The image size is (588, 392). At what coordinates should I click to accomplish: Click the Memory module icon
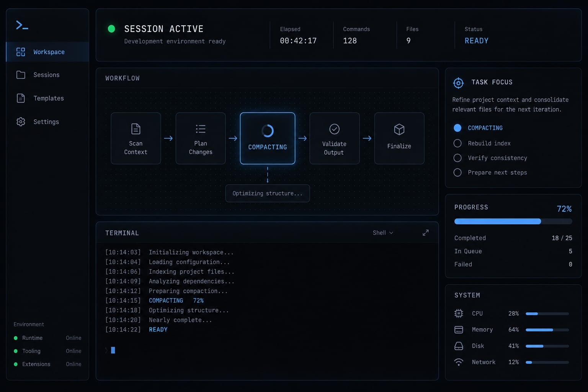tap(459, 330)
